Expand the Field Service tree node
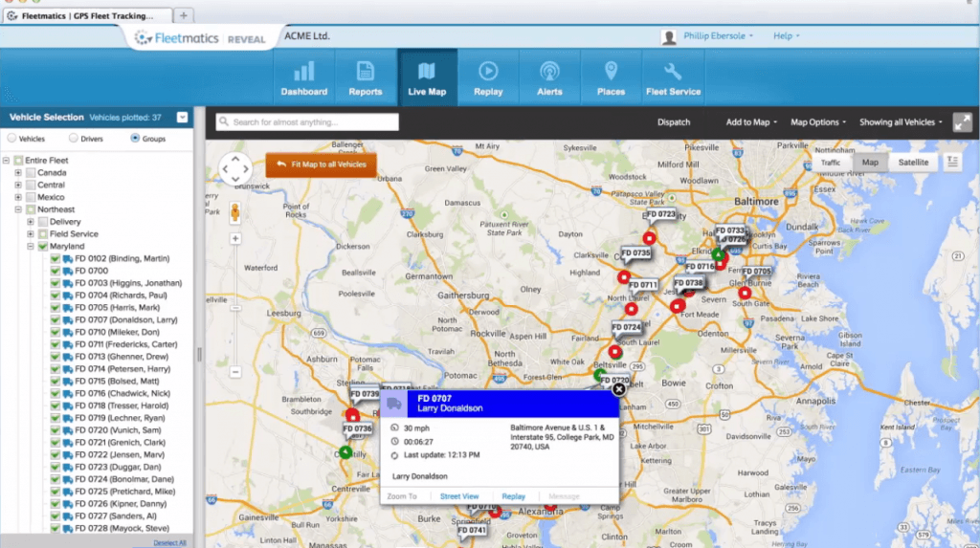The image size is (980, 548). pos(31,233)
